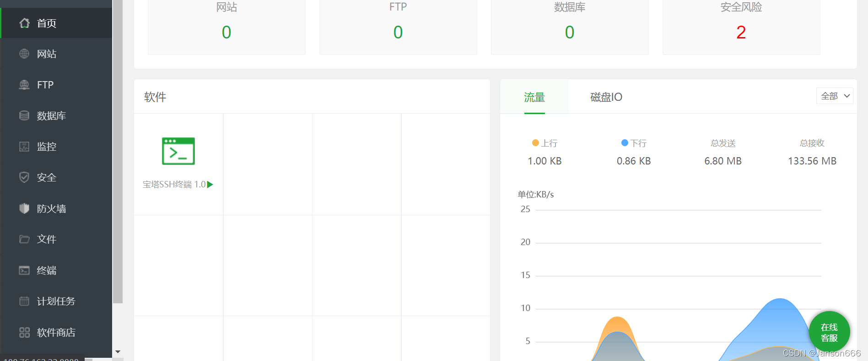868x361 pixels.
Task: Click the FTP count card showing 0
Action: click(x=398, y=27)
